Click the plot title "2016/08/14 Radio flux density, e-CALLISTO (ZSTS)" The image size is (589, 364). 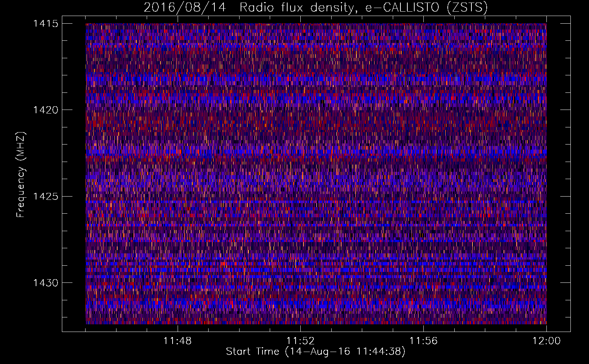click(x=316, y=8)
